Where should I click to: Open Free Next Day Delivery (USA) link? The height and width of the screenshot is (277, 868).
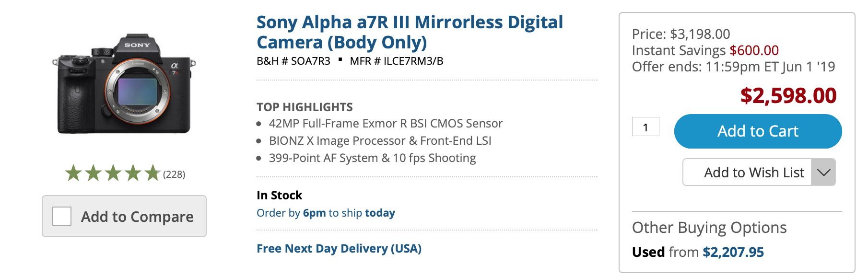click(339, 248)
